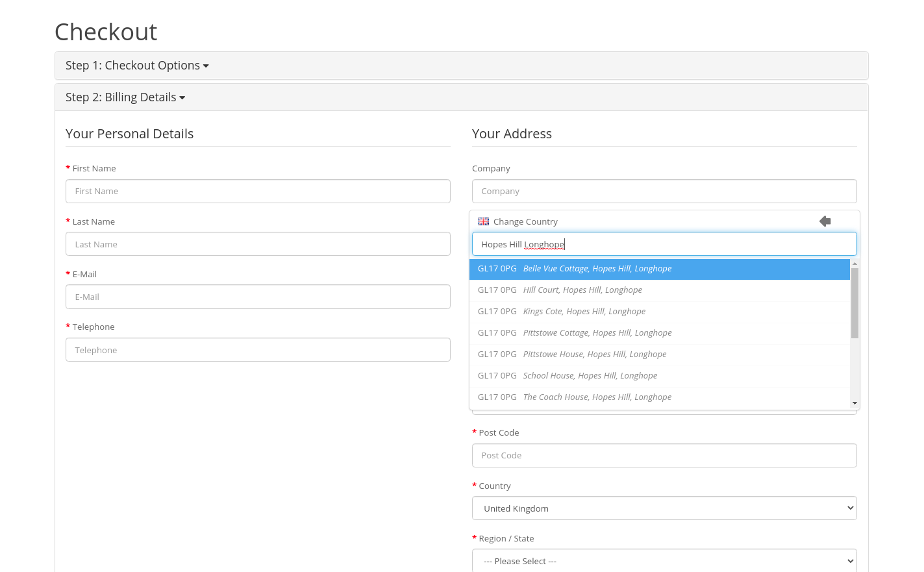Viewport: 924px width, 572px height.
Task: Click the Your Personal Details heading
Action: coord(130,134)
